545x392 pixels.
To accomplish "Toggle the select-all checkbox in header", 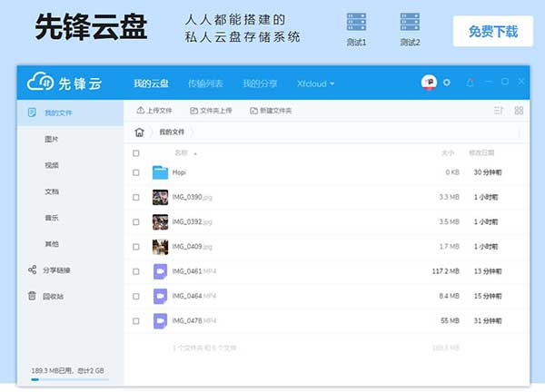I will coord(136,152).
